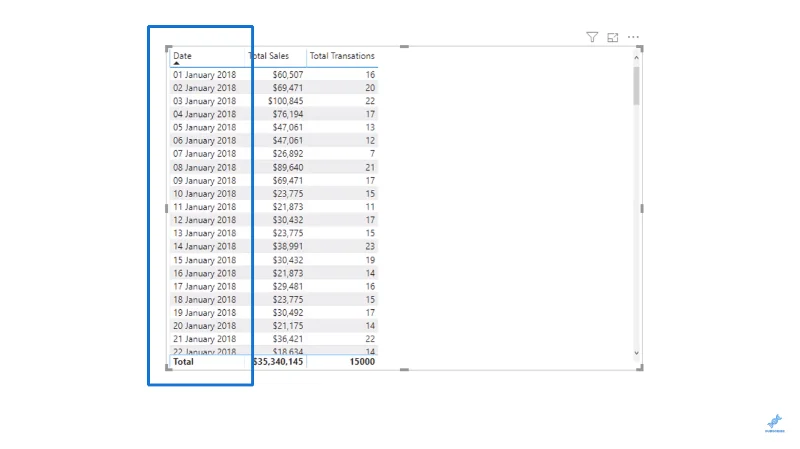Viewport: 800px width, 449px height.
Task: Select the 10 January 2018 date cell
Action: pyautogui.click(x=205, y=194)
